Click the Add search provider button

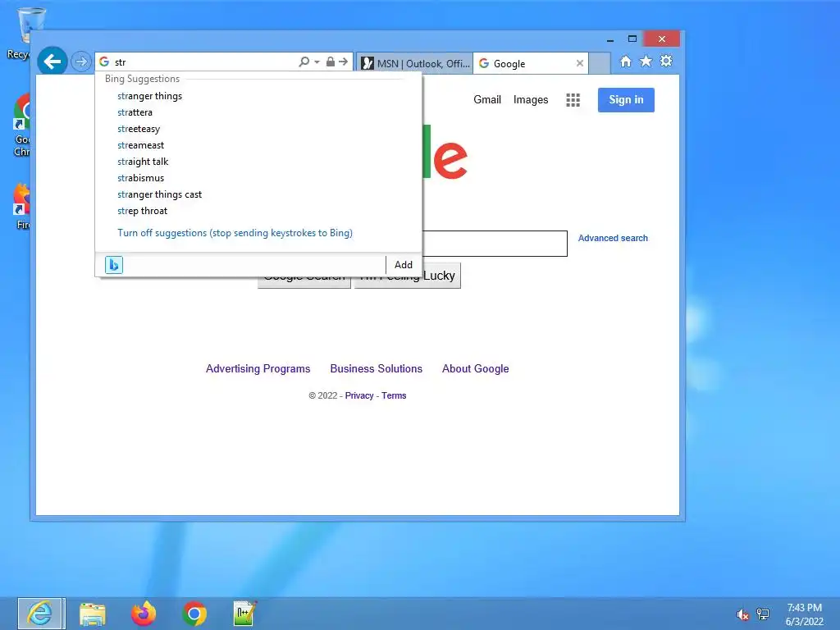pyautogui.click(x=404, y=265)
